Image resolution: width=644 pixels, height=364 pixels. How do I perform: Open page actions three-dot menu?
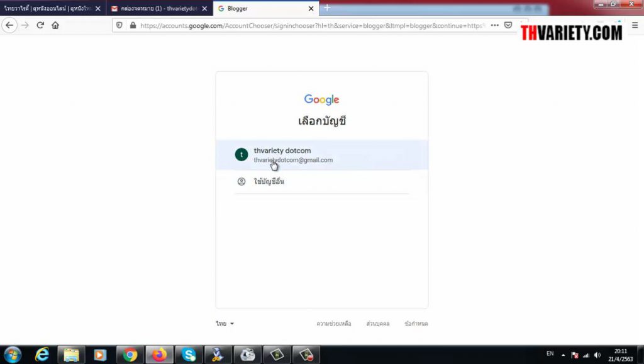point(495,25)
